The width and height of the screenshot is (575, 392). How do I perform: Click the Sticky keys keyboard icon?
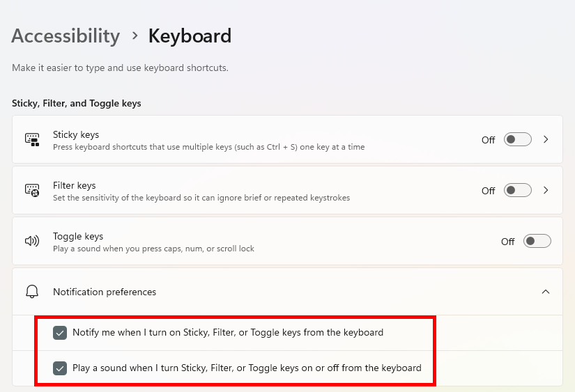pos(32,139)
